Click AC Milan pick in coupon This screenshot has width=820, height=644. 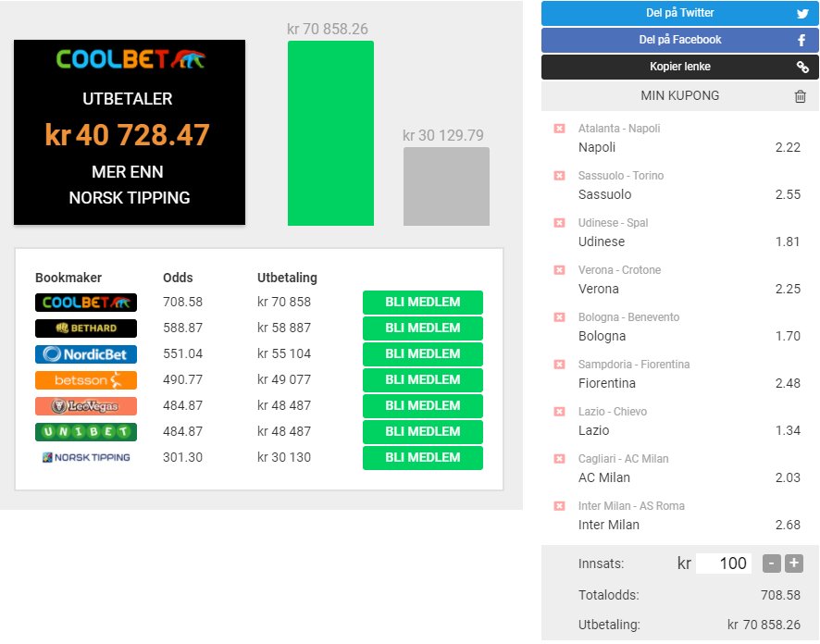tap(604, 477)
